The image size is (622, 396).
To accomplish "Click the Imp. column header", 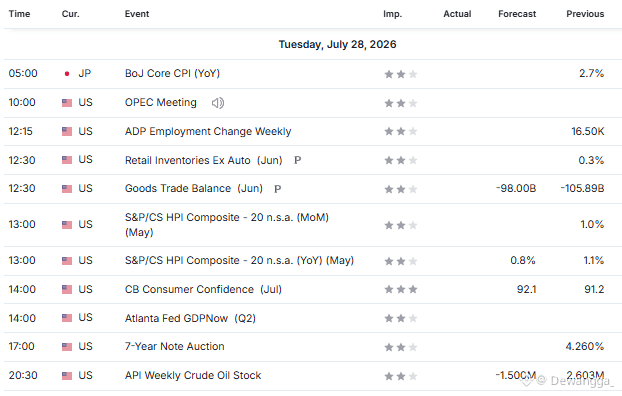I will pyautogui.click(x=392, y=14).
